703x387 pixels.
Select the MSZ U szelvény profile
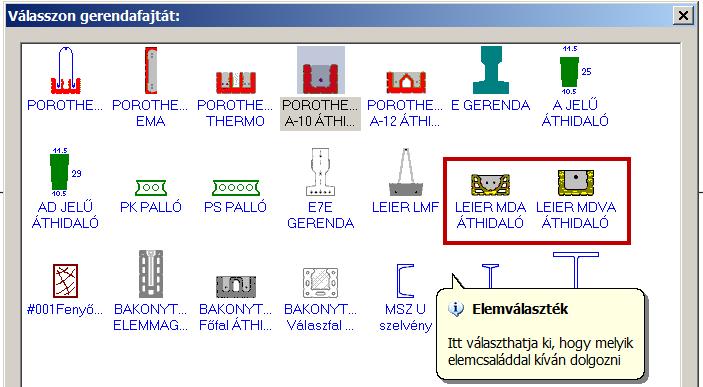pos(405,298)
